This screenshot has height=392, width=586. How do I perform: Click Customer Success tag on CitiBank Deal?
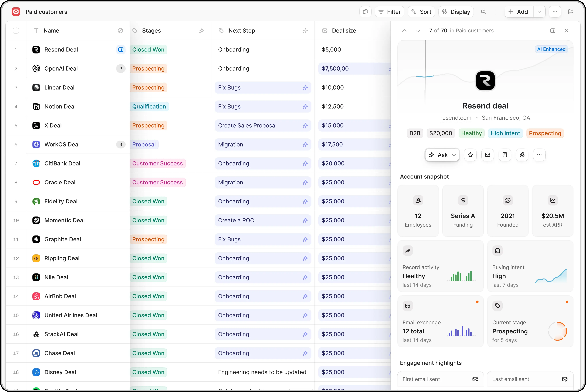(158, 163)
